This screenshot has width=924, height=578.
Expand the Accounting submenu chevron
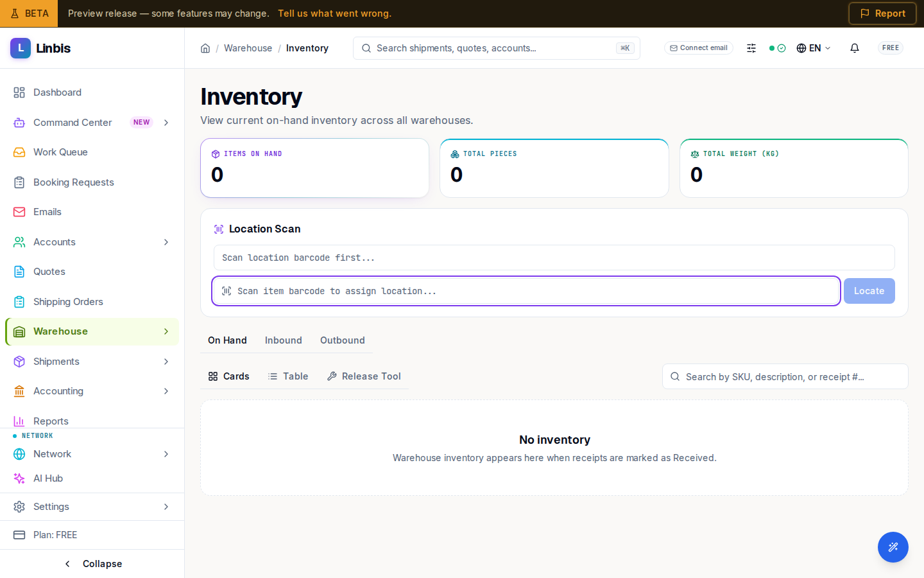(166, 391)
